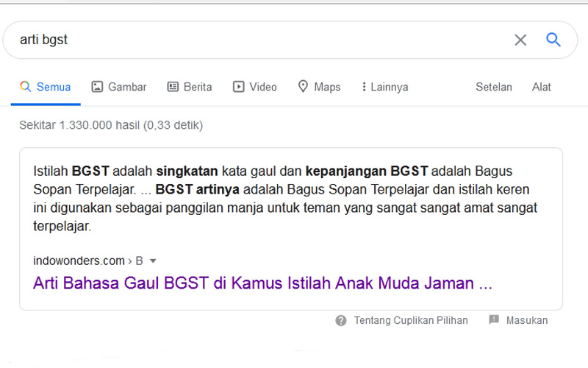This screenshot has width=588, height=368.
Task: Click the 'Sekitar 1.330.000 hasil' result count text
Action: 111,125
